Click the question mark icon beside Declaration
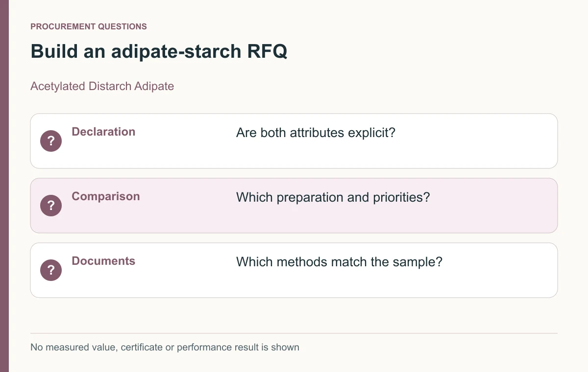Screen dimensions: 588x372 (51, 141)
